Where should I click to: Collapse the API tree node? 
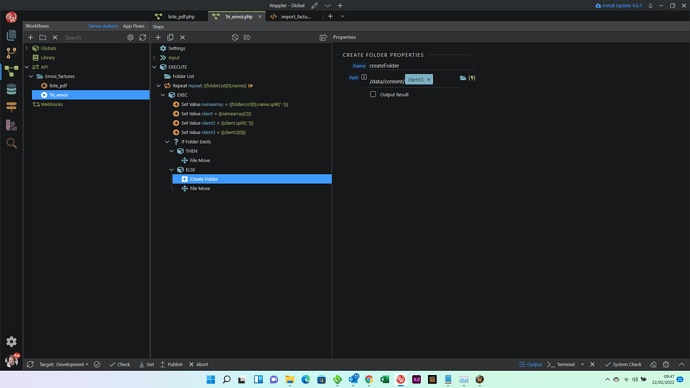pyautogui.click(x=27, y=67)
